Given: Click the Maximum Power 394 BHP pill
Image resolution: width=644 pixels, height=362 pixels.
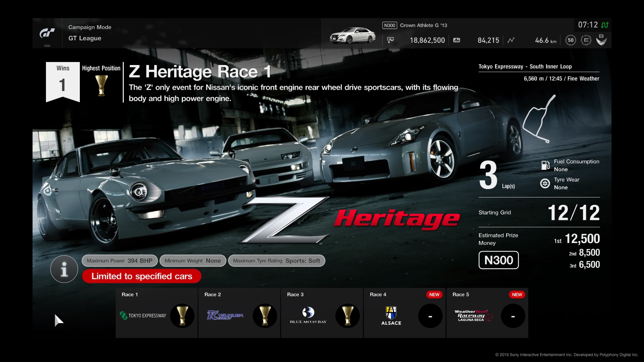Looking at the screenshot, I should (120, 261).
